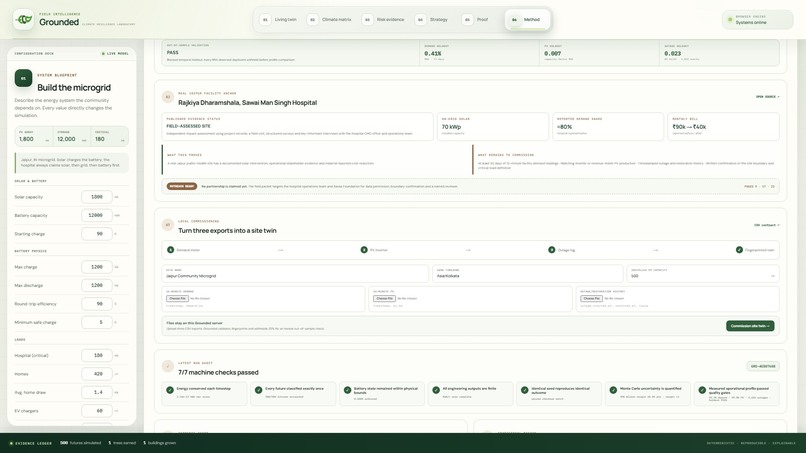Click the Hospital (critical) load input field
This screenshot has height=453, width=806.
pos(97,355)
